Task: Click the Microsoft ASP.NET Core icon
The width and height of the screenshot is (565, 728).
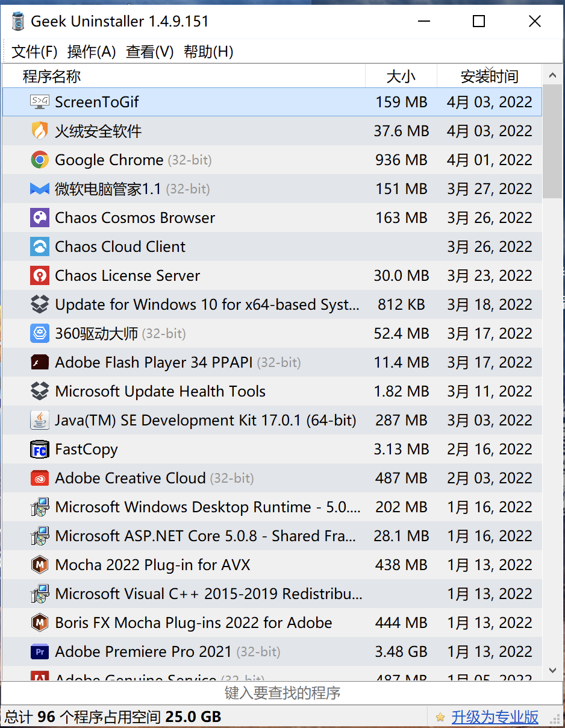Action: [40, 536]
